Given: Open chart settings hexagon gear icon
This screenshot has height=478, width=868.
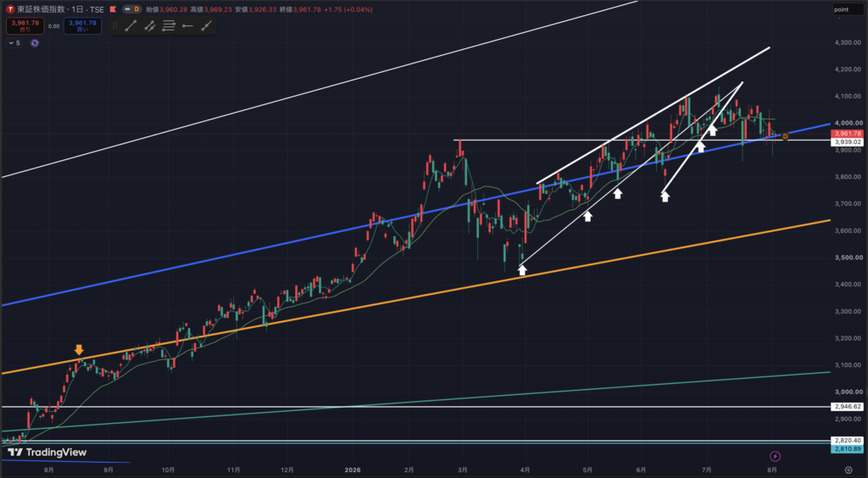Looking at the screenshot, I should (849, 470).
